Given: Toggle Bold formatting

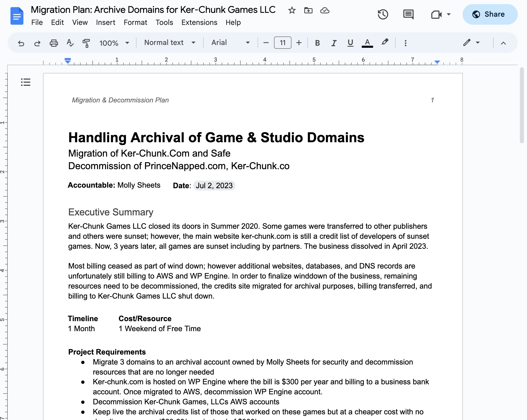Looking at the screenshot, I should pyautogui.click(x=317, y=43).
